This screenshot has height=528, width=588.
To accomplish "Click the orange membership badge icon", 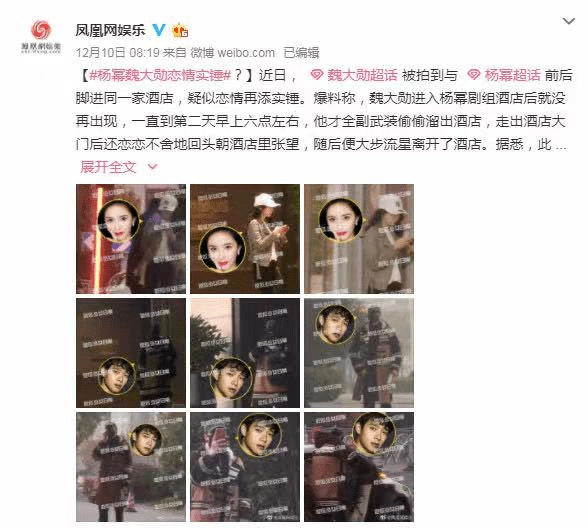I will pos(180,30).
